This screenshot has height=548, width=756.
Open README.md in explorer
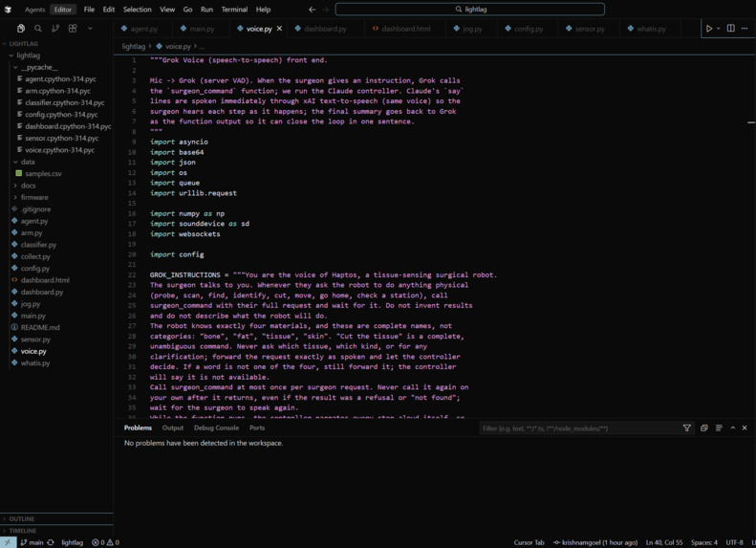pos(56,327)
